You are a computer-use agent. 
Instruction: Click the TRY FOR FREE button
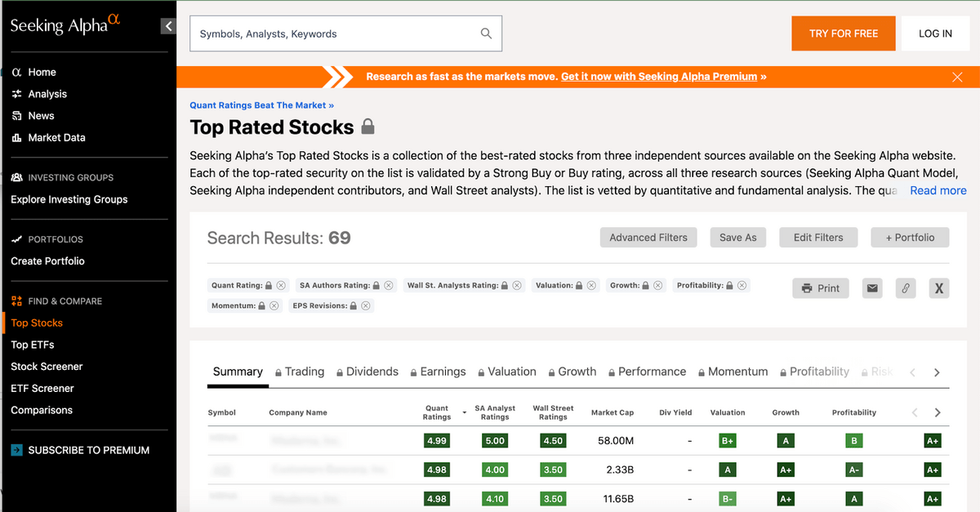tap(844, 33)
